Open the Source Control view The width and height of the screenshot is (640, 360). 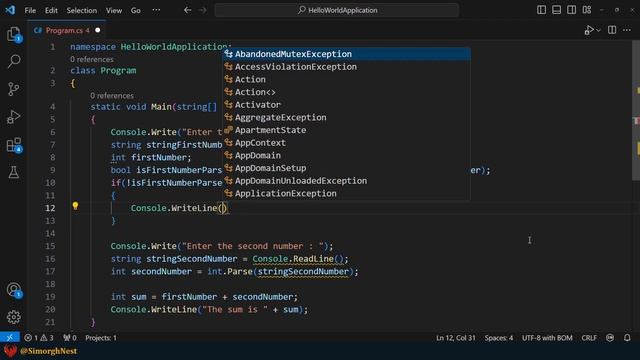click(x=13, y=89)
